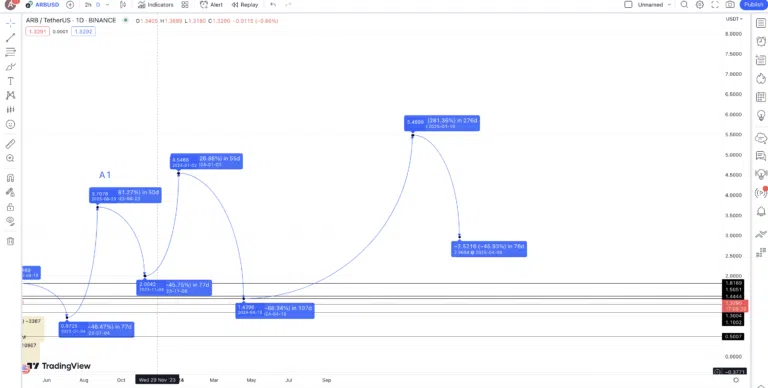
Task: Activate the zoom in tool
Action: [x=10, y=158]
